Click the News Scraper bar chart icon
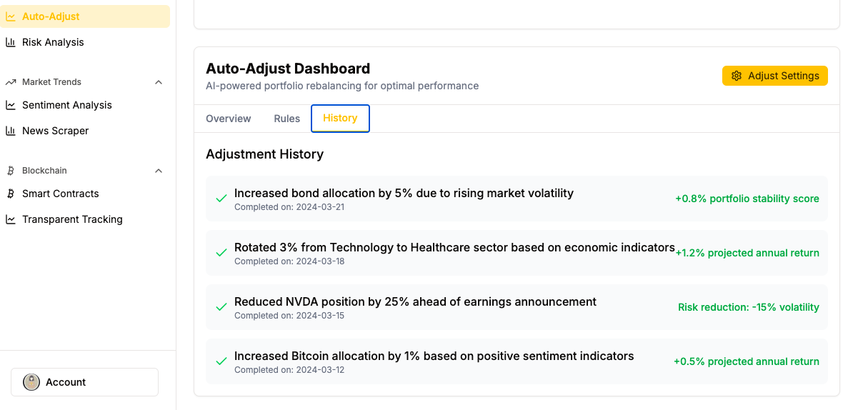 11,131
